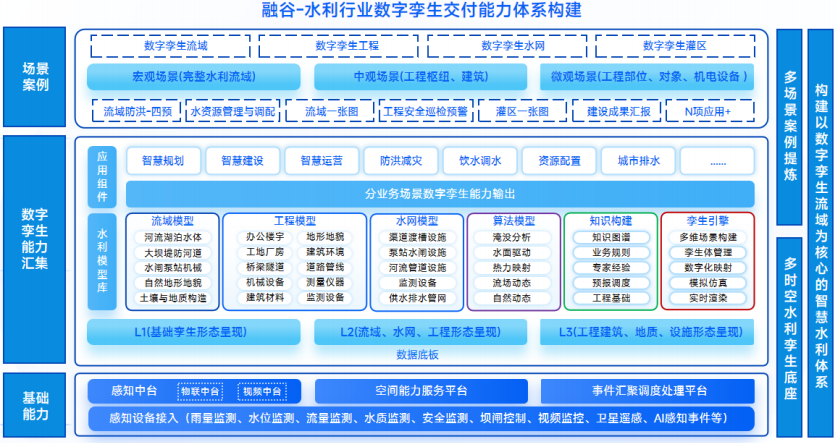Click the 防洪减灾 component
The height and width of the screenshot is (443, 837).
click(401, 161)
